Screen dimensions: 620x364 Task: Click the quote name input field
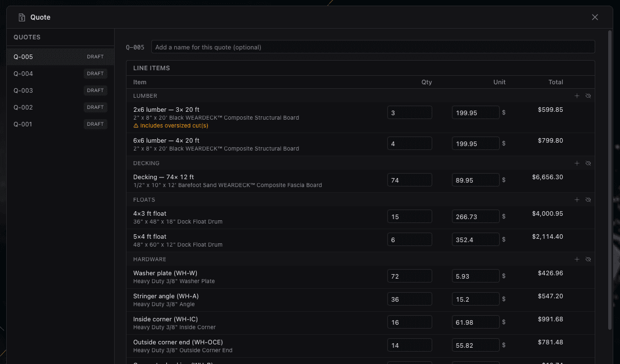coord(373,47)
